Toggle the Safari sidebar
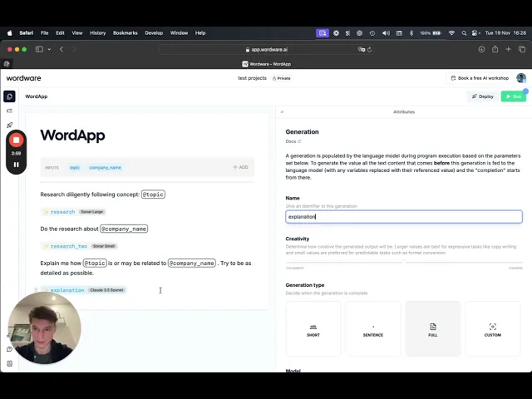 click(x=39, y=49)
